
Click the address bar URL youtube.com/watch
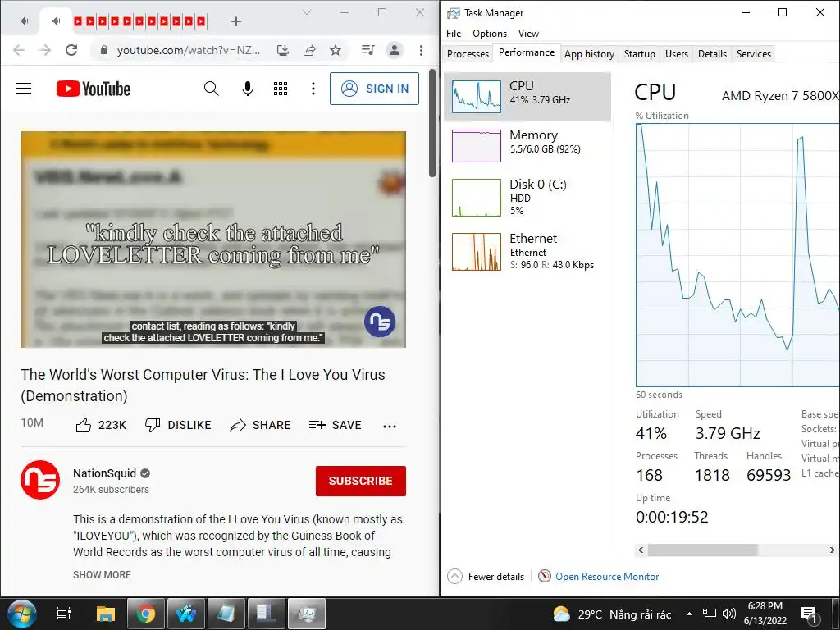pyautogui.click(x=189, y=50)
